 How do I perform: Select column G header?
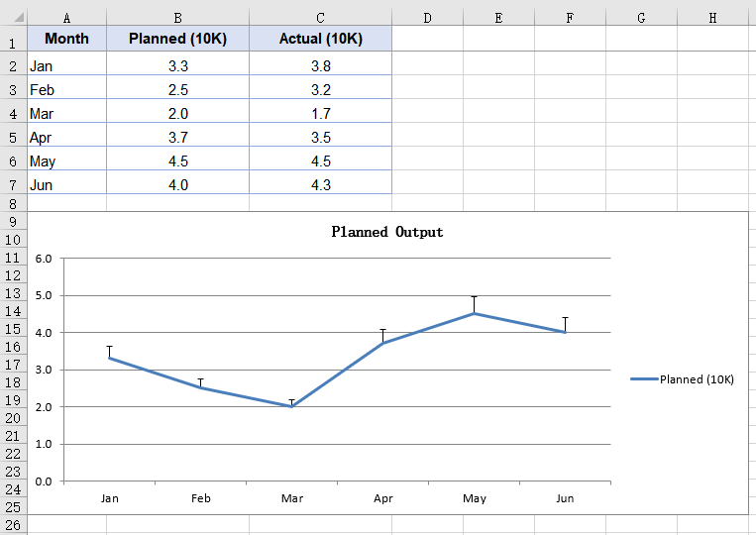pos(642,18)
